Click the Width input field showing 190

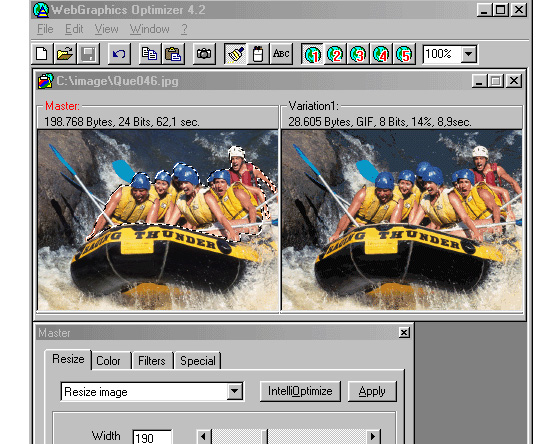[152, 437]
